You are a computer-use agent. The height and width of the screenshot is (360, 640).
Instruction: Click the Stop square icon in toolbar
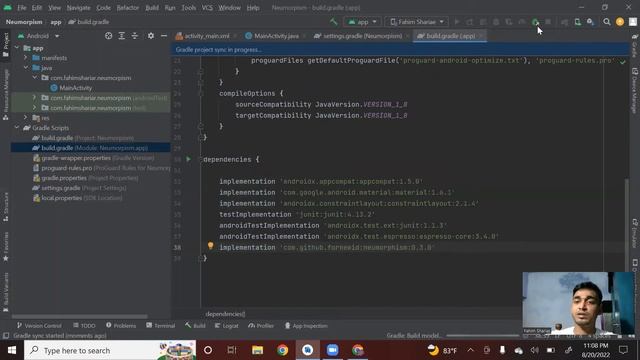pos(548,22)
